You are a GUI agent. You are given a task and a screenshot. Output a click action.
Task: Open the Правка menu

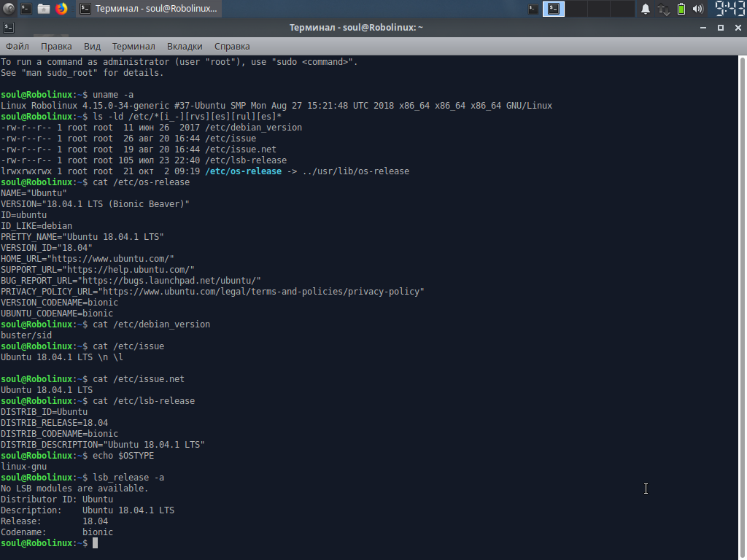tap(56, 46)
